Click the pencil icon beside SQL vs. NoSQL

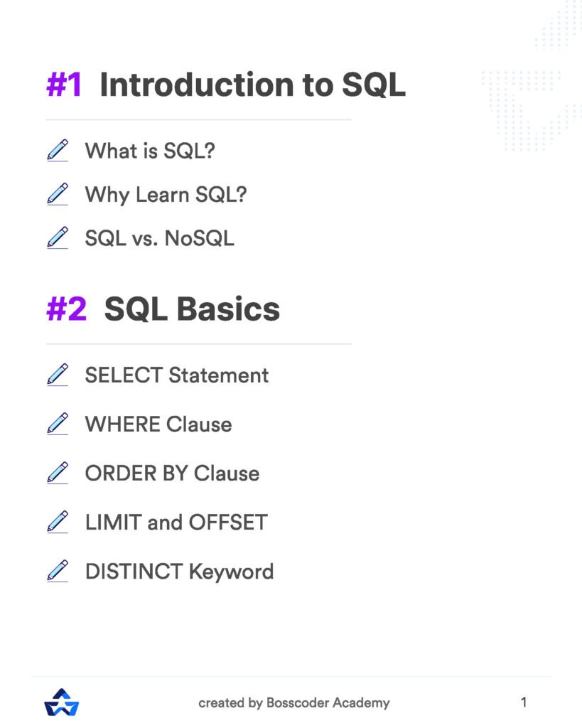click(x=58, y=237)
